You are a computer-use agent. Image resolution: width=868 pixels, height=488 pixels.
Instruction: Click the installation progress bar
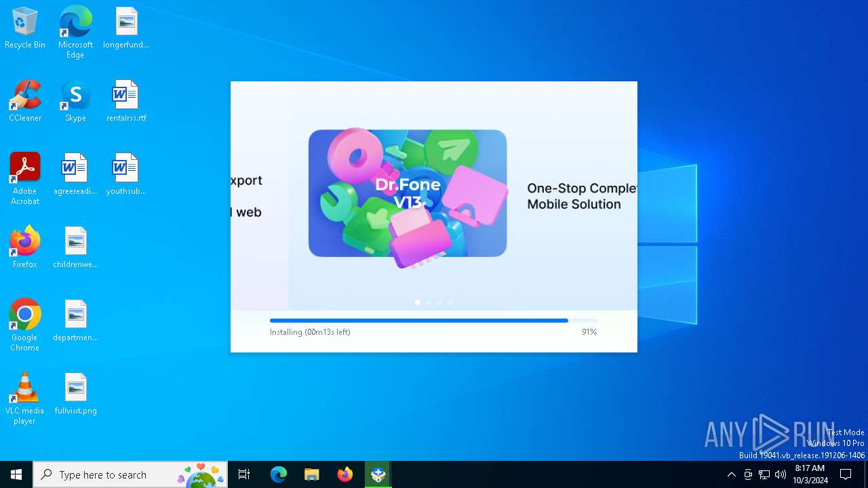(434, 321)
